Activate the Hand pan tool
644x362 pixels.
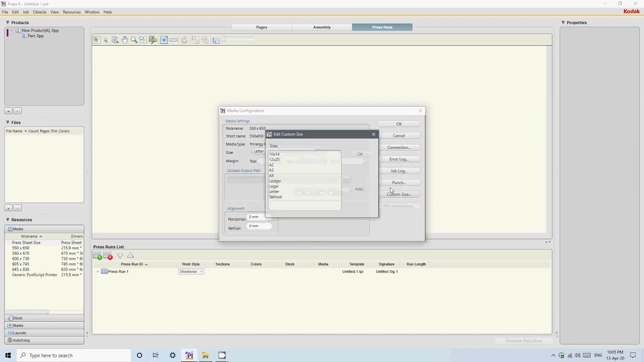[125, 40]
